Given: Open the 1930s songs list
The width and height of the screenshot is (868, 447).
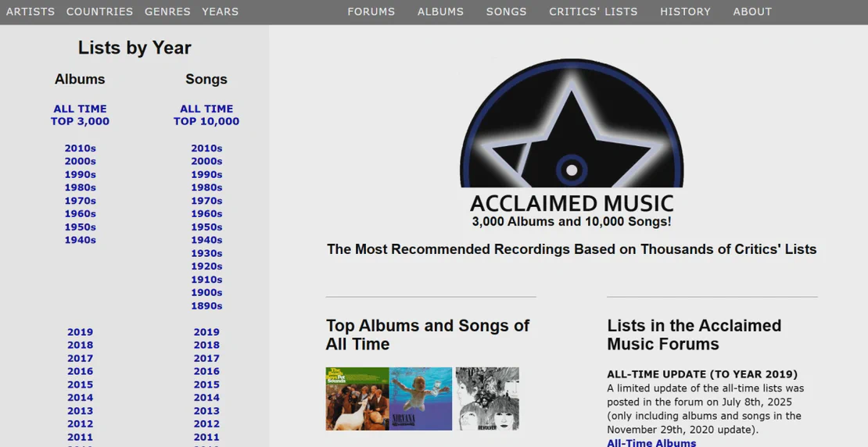Looking at the screenshot, I should (206, 253).
